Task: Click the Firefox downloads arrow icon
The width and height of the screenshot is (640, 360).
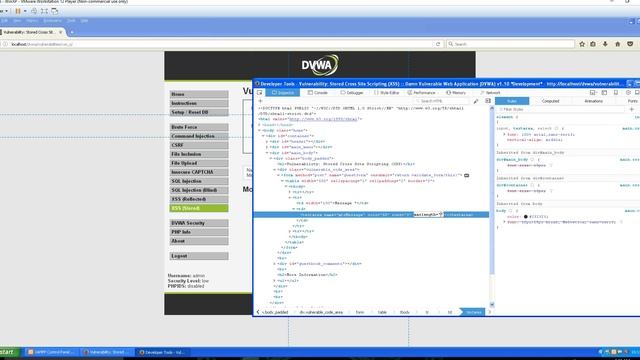Action: [x=605, y=44]
